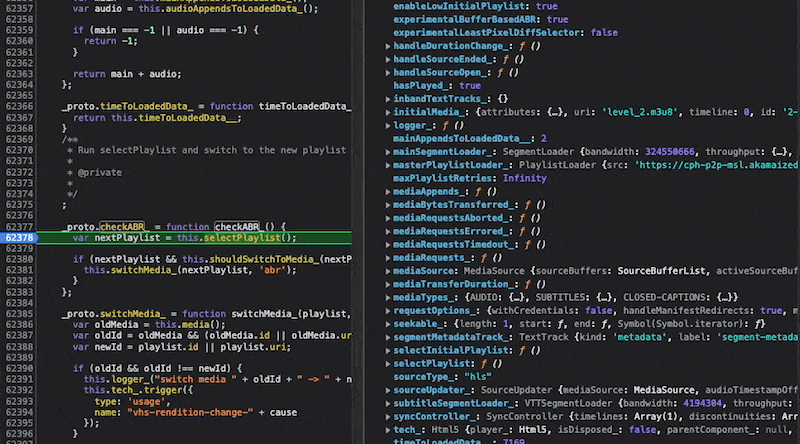Expand the inbandTextTracks_ object
Screen dimensions: 800x444
(388, 99)
